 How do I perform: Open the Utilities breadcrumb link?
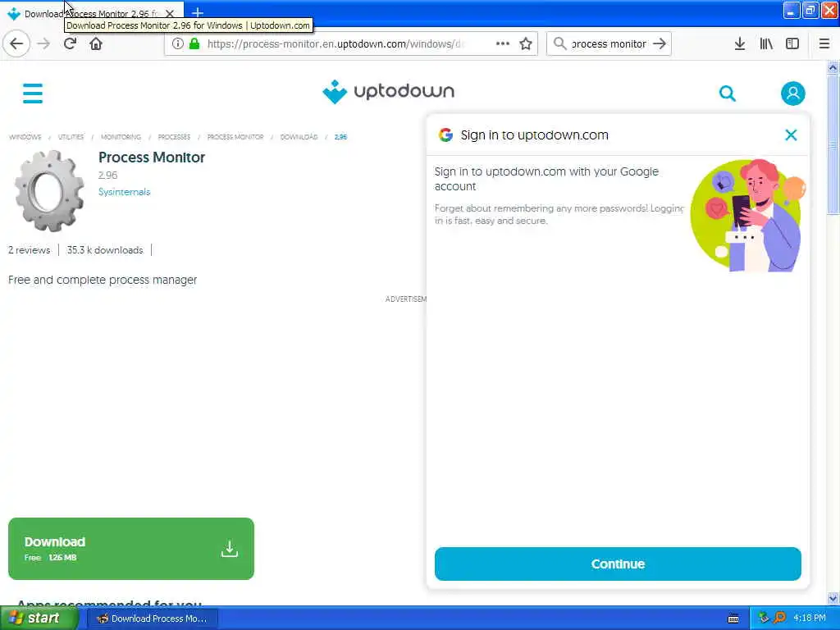coord(71,137)
